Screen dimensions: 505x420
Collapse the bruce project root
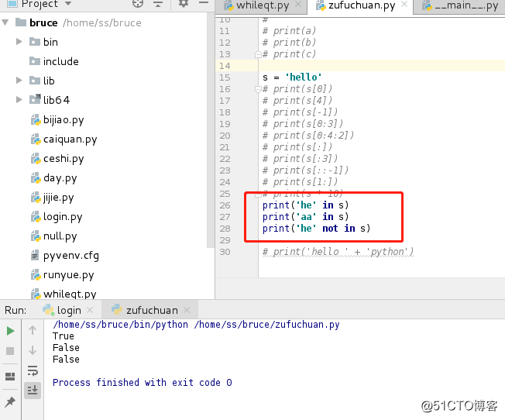(5, 22)
